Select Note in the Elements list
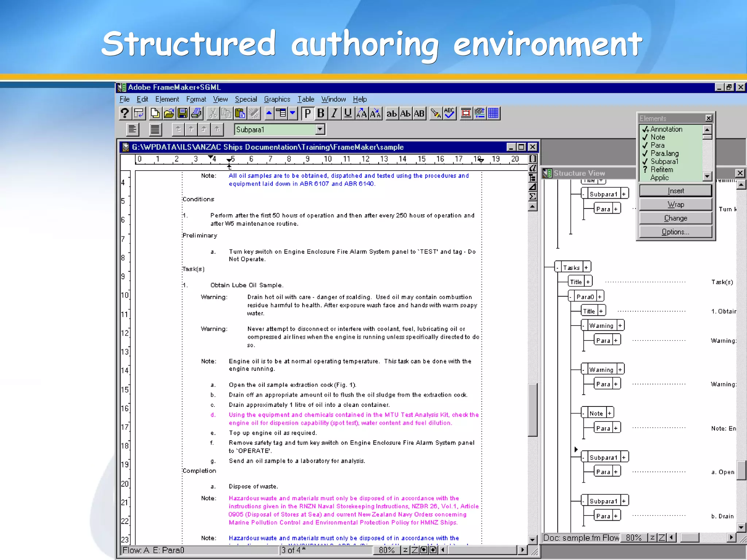747x560 pixels. (658, 137)
